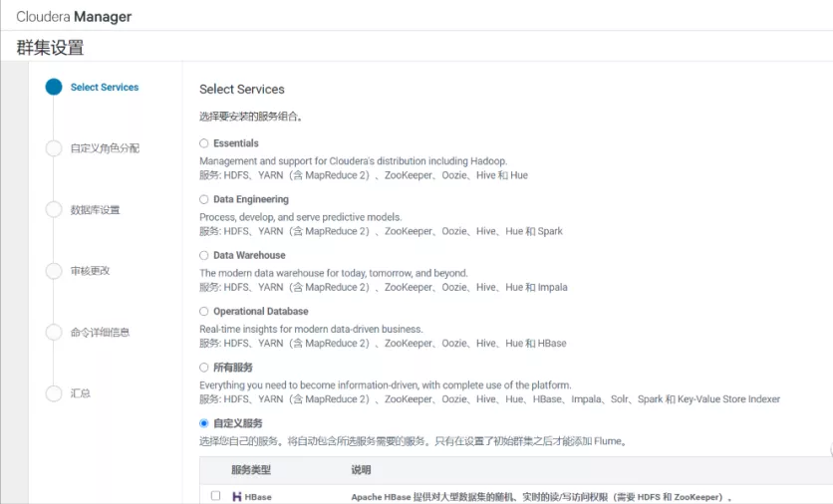Select the 所有服务 radio button
The height and width of the screenshot is (504, 833).
[x=204, y=368]
